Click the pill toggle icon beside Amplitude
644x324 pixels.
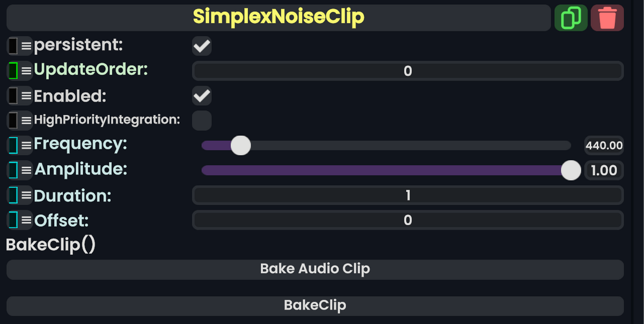(x=13, y=170)
